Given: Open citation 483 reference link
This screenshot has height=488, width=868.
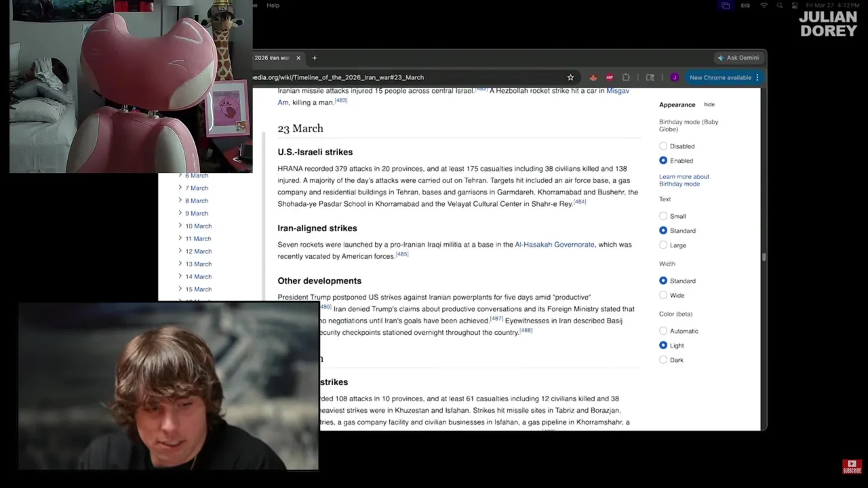Looking at the screenshot, I should click(x=340, y=100).
